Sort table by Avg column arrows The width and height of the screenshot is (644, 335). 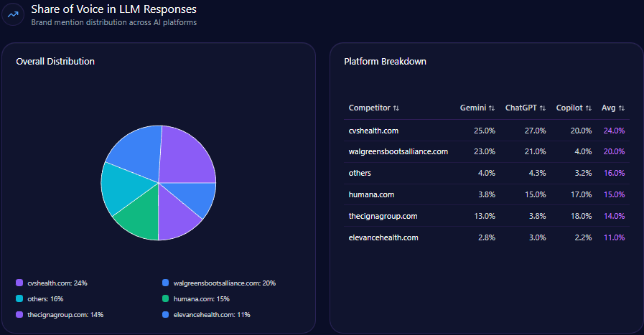click(622, 108)
